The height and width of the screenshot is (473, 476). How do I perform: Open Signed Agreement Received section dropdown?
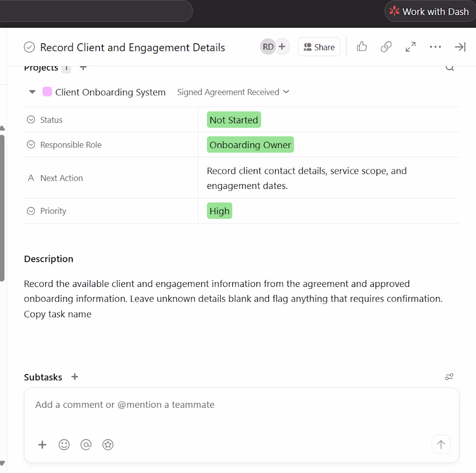click(233, 92)
